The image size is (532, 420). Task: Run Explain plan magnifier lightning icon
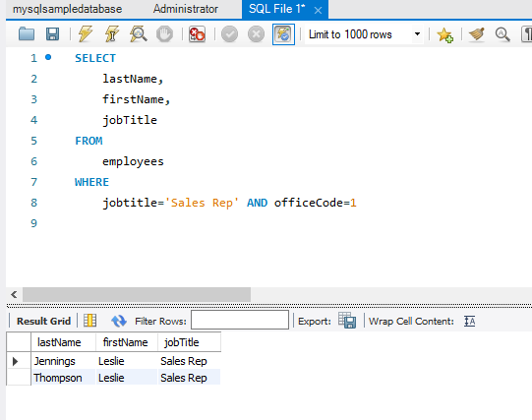point(138,34)
